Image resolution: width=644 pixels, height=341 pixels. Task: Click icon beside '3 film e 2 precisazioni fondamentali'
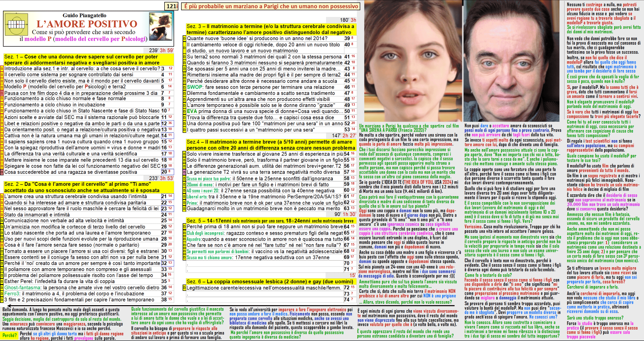coord(2,300)
